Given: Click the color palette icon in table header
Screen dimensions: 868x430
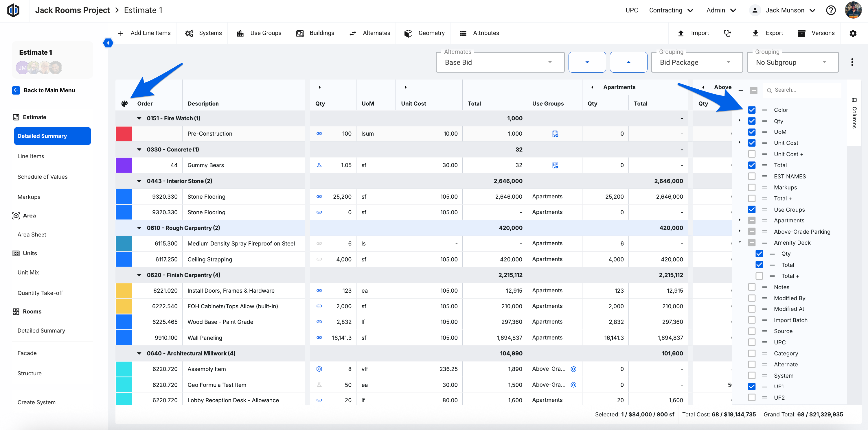Looking at the screenshot, I should coord(124,104).
